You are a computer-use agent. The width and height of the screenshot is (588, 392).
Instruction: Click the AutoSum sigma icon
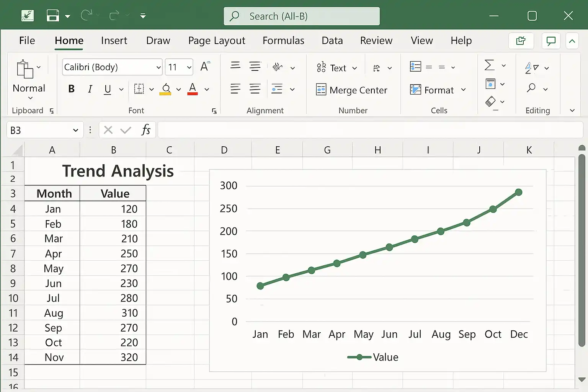click(489, 65)
